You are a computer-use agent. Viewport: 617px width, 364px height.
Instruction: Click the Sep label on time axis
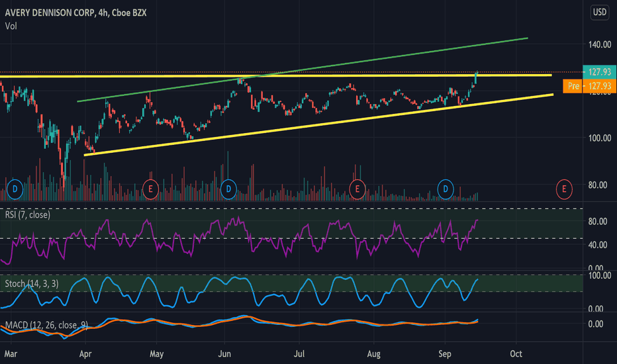[445, 354]
